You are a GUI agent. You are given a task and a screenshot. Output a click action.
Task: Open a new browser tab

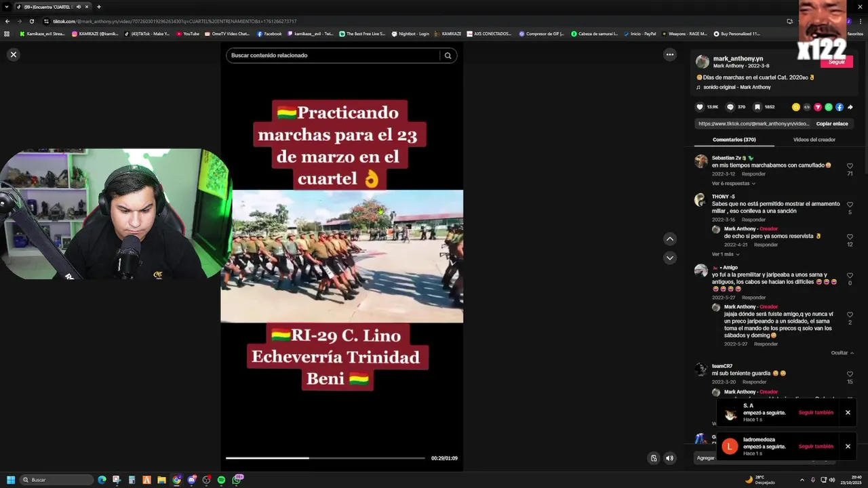(x=99, y=7)
